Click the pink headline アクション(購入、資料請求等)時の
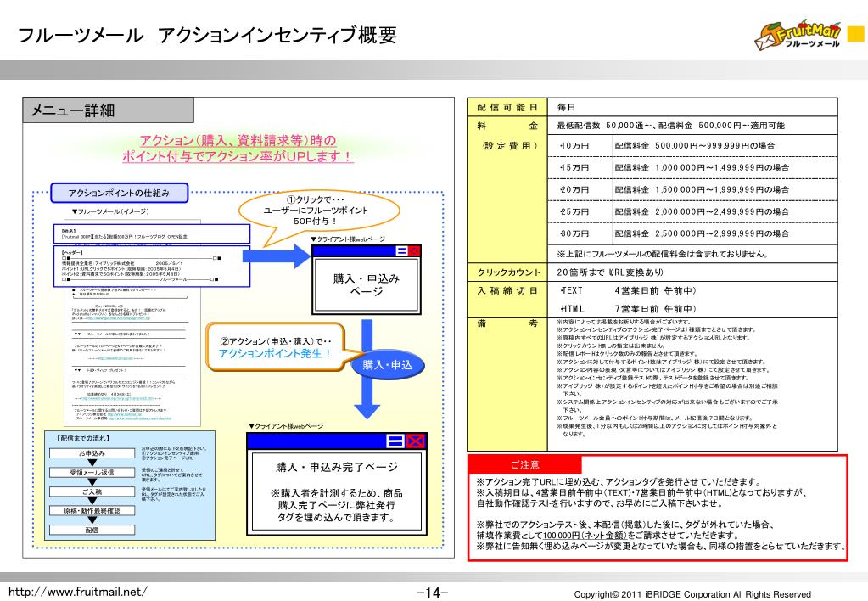868x601 pixels. [238, 141]
